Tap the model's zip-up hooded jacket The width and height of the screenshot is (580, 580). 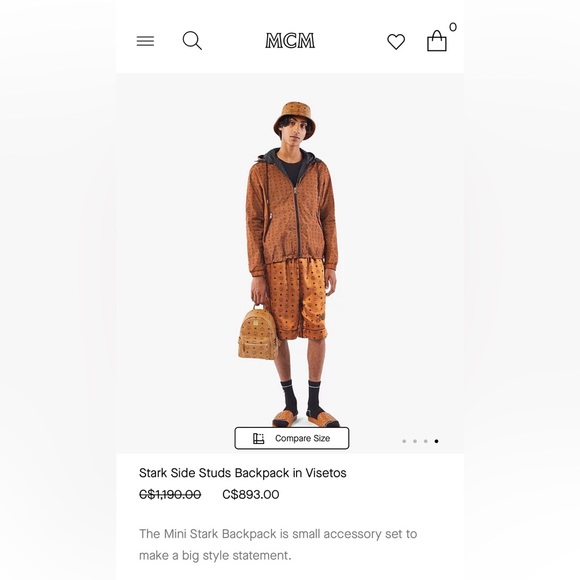(291, 213)
